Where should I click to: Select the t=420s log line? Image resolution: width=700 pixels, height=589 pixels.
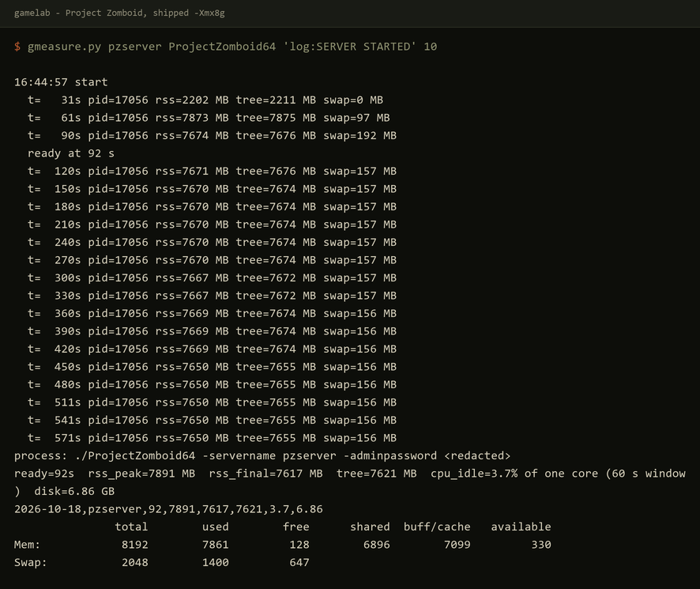(212, 349)
